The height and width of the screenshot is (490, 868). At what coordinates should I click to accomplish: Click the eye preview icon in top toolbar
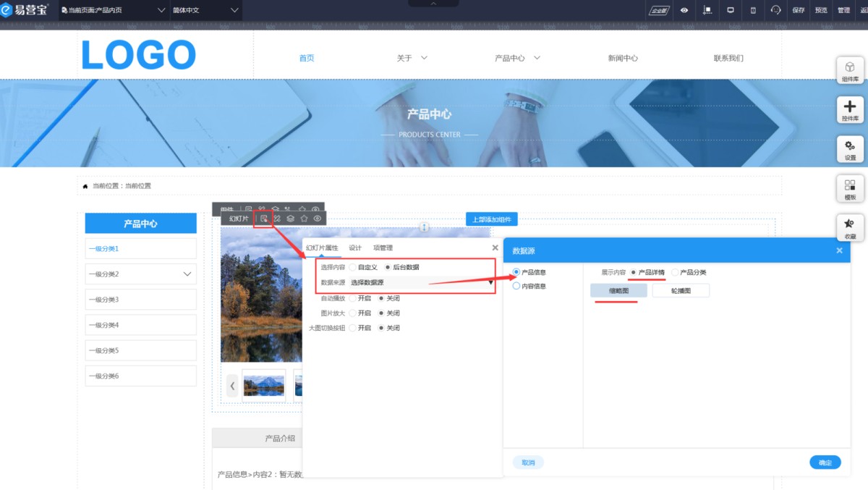684,10
